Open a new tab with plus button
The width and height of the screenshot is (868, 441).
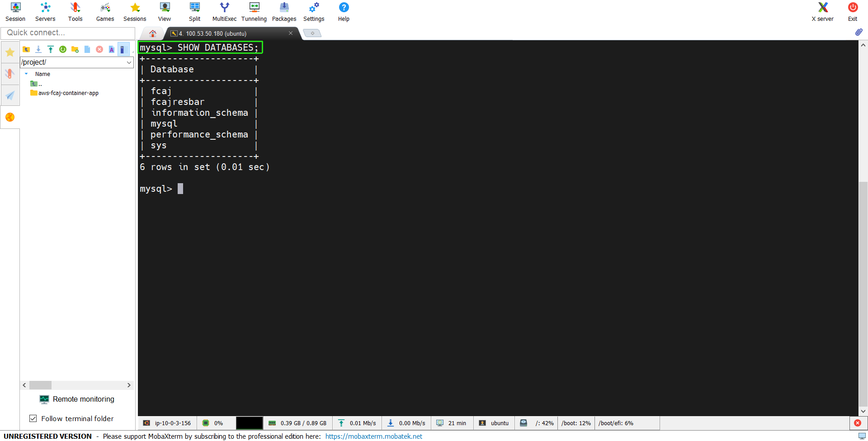[x=312, y=33]
